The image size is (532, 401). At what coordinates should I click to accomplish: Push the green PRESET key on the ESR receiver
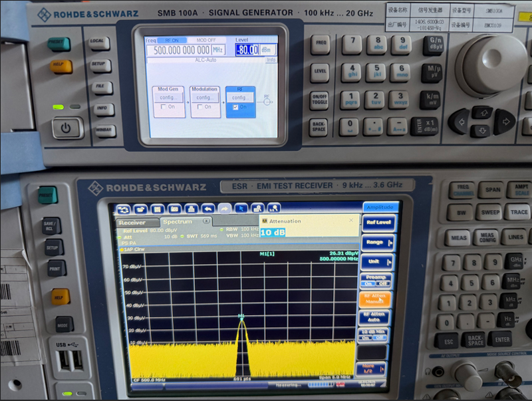point(48,195)
